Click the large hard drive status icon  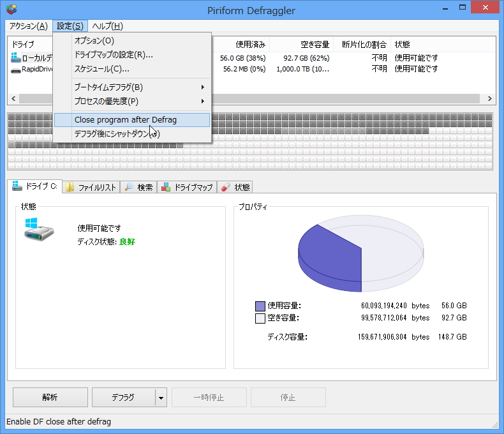tap(39, 229)
